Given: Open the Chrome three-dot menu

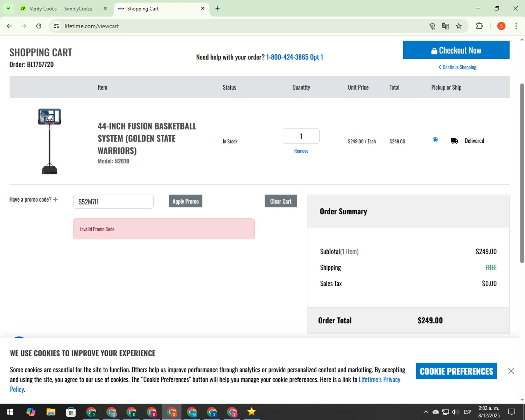Looking at the screenshot, I should [516, 26].
